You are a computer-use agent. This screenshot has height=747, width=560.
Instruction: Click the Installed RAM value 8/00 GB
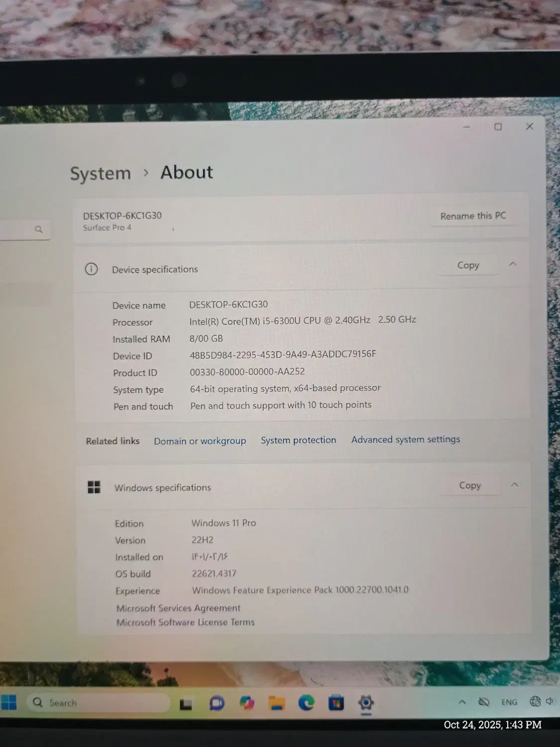(x=206, y=339)
